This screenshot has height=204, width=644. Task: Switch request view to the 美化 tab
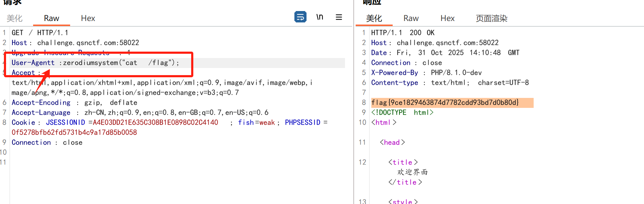15,18
